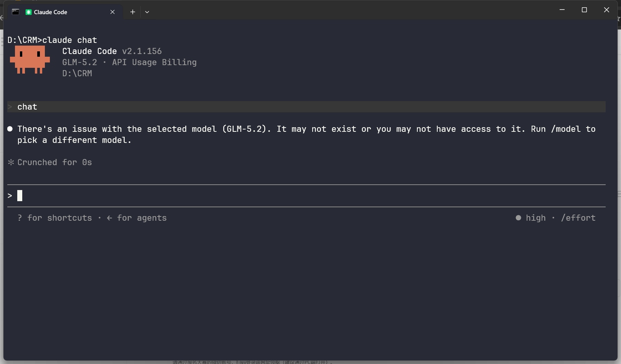Switch to the Claude Code terminal tab
The image size is (621, 364).
tap(65, 12)
